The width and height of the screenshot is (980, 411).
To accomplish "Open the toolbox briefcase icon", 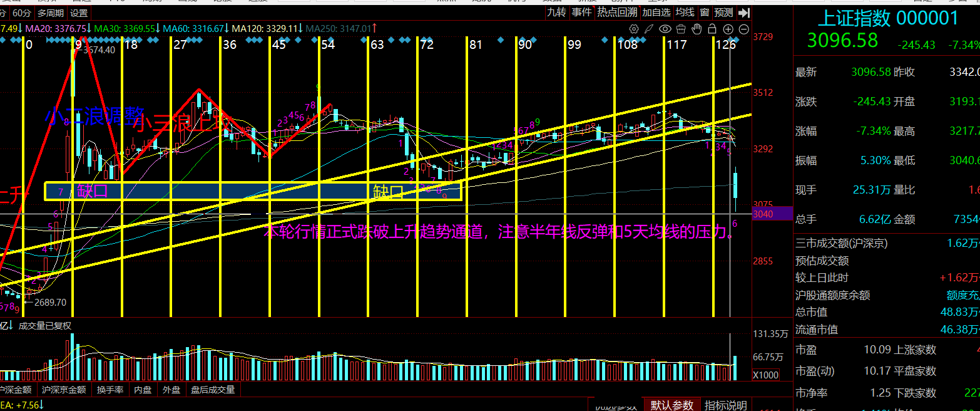I will pyautogui.click(x=681, y=29).
